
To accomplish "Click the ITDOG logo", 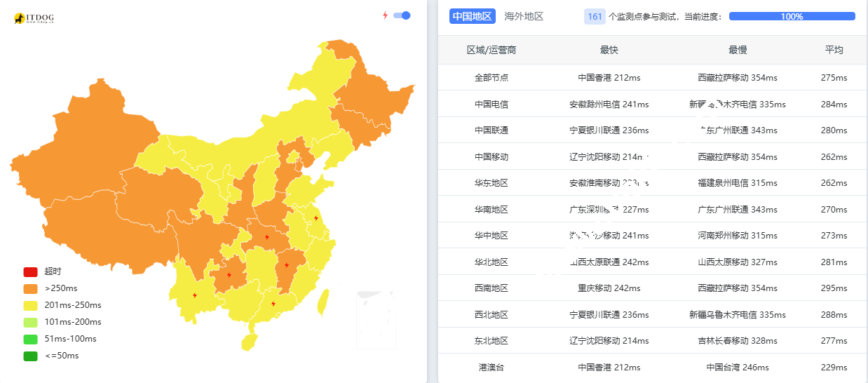I will click(33, 18).
